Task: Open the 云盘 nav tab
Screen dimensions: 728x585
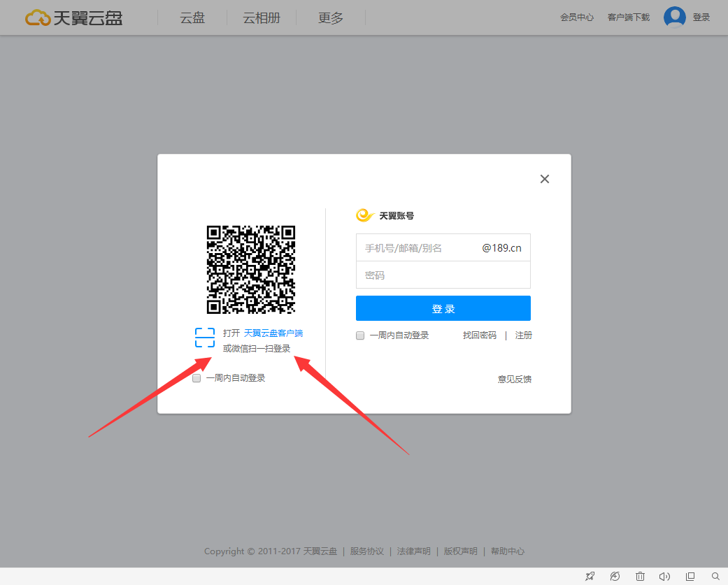Action: tap(192, 17)
